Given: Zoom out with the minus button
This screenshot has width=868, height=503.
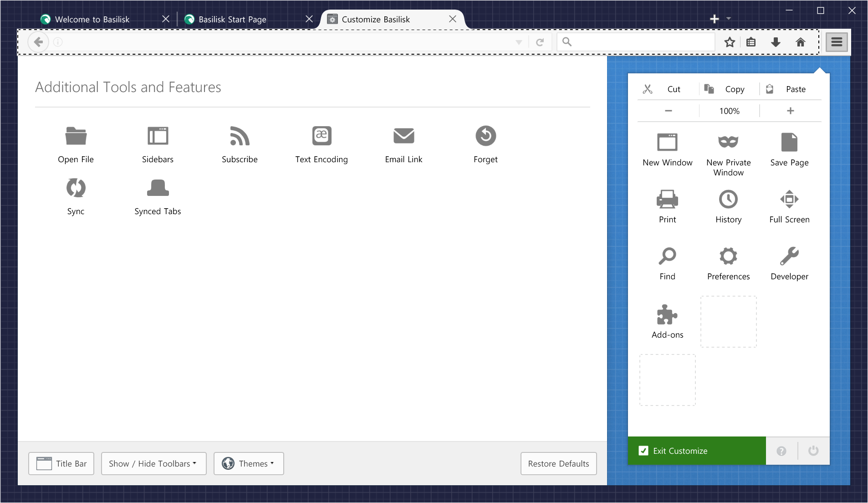Looking at the screenshot, I should coord(668,111).
